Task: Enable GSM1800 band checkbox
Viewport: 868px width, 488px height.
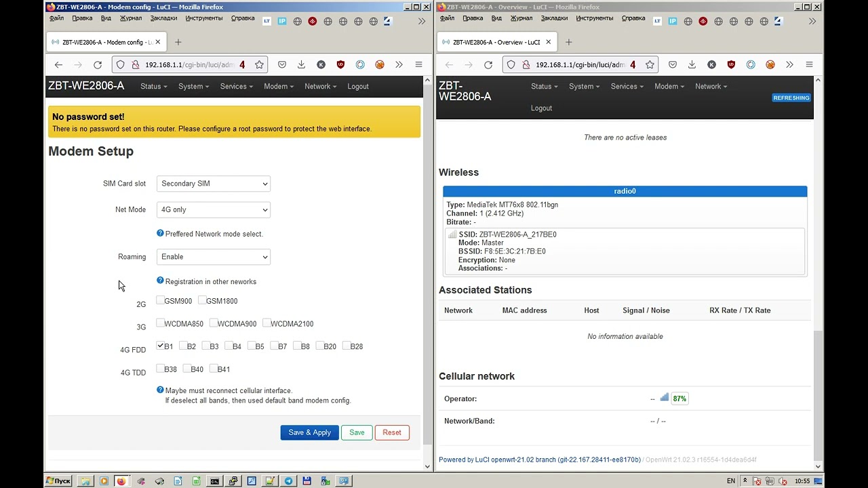Action: click(202, 300)
